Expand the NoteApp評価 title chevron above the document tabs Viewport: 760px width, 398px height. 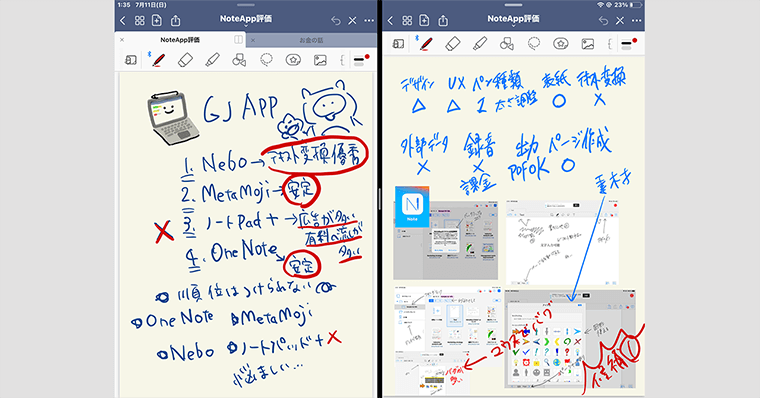246,26
